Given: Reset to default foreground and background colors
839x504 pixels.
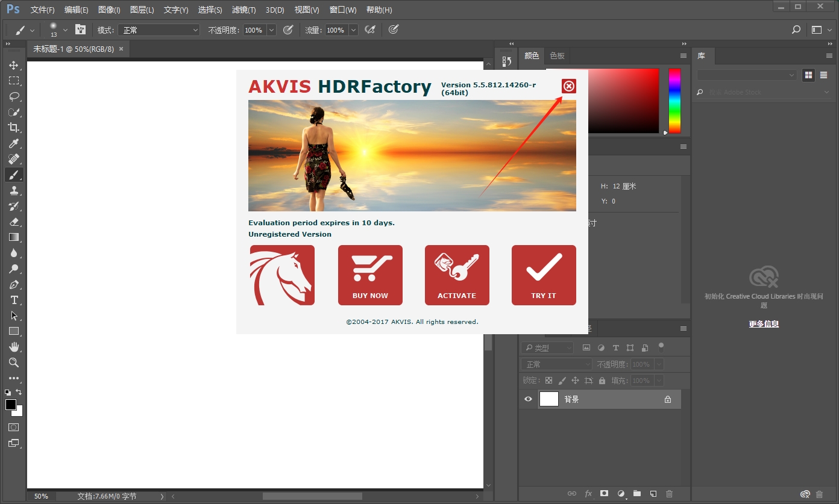Looking at the screenshot, I should point(8,392).
